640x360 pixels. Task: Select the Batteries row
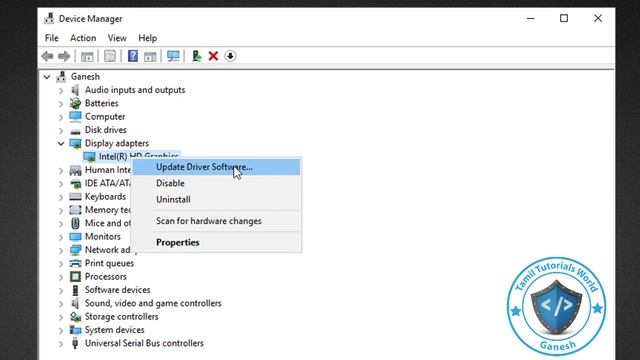[102, 103]
